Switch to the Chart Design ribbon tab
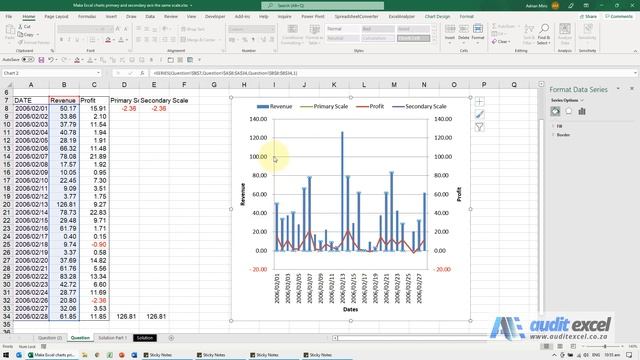The height and width of the screenshot is (360, 640). [437, 16]
